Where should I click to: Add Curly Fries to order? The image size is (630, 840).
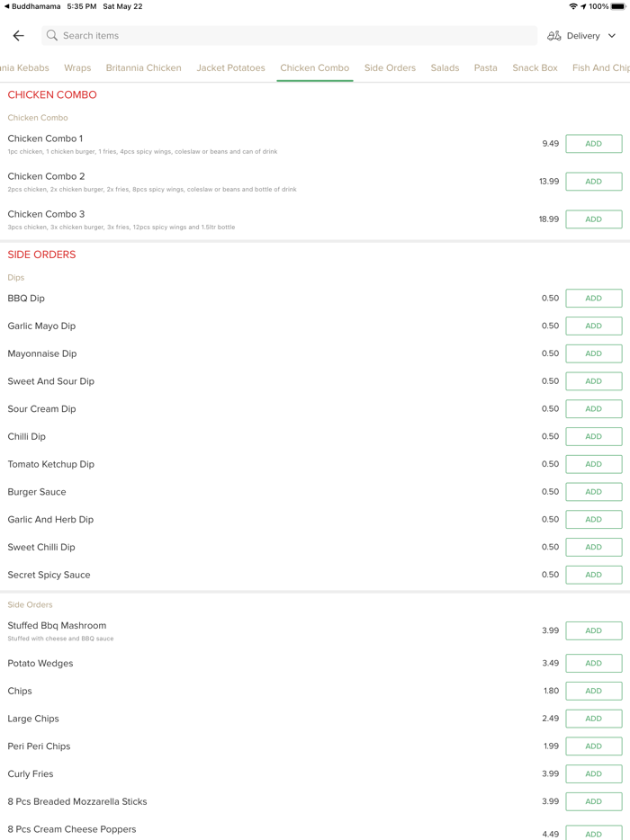click(x=593, y=774)
